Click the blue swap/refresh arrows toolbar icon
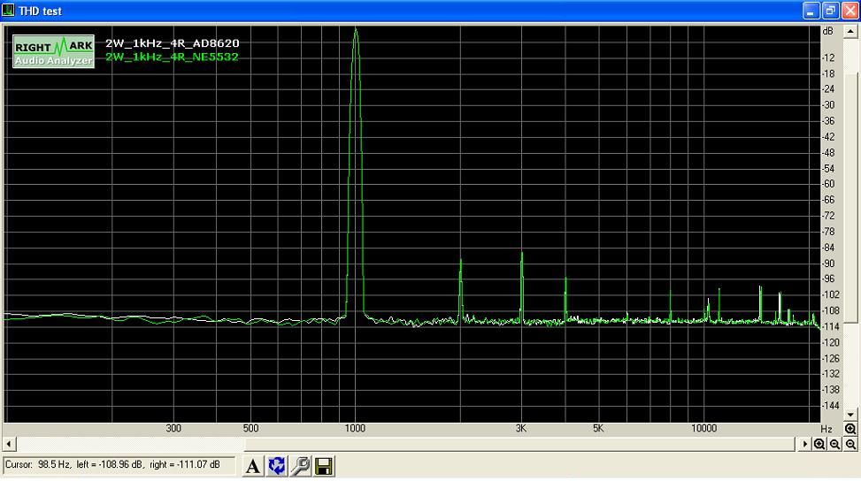This screenshot has width=861, height=504. (x=277, y=466)
